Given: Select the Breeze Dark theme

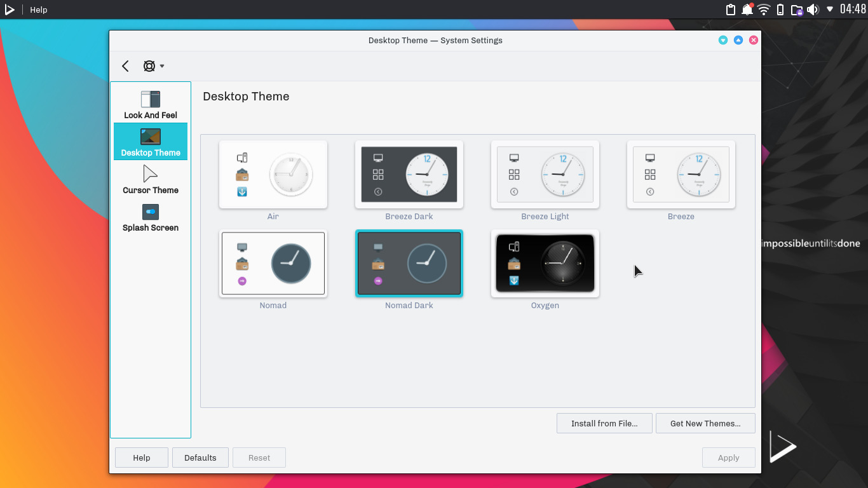Looking at the screenshot, I should (409, 174).
